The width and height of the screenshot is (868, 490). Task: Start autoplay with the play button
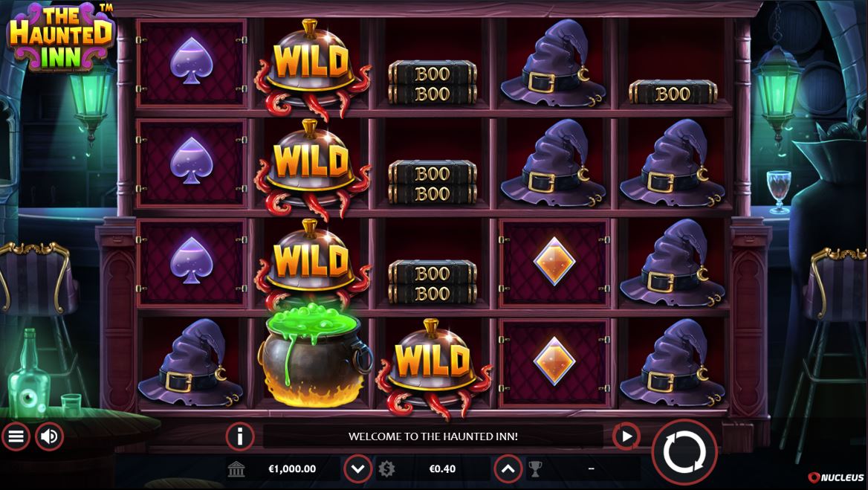pyautogui.click(x=626, y=437)
